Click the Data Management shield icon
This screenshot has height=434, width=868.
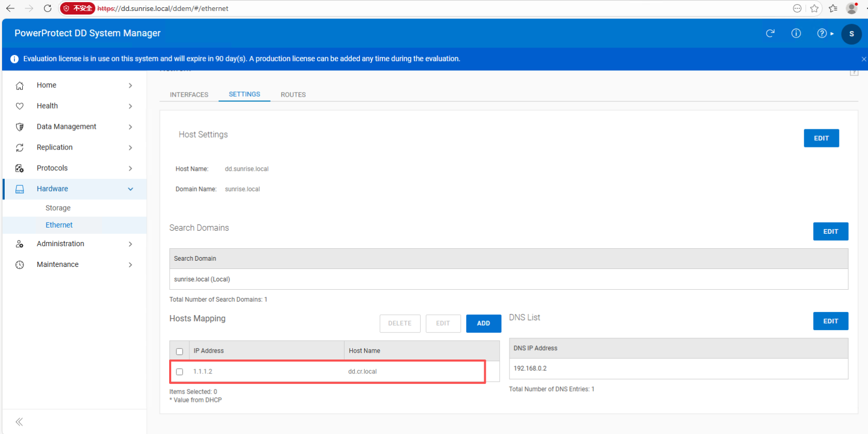tap(20, 127)
